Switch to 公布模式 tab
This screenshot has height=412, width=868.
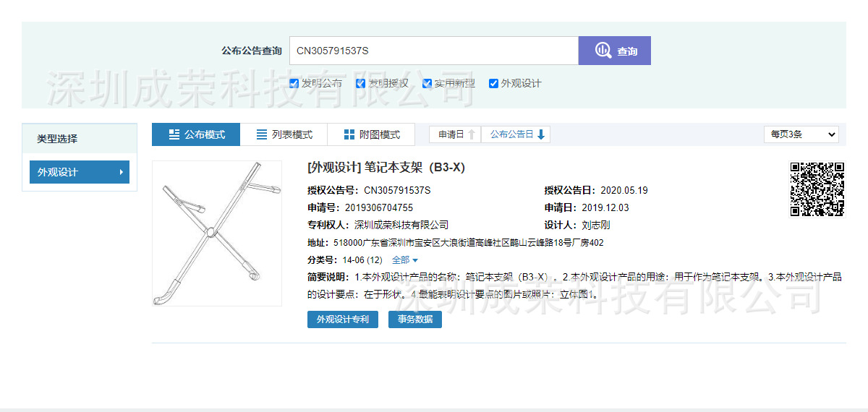(196, 134)
